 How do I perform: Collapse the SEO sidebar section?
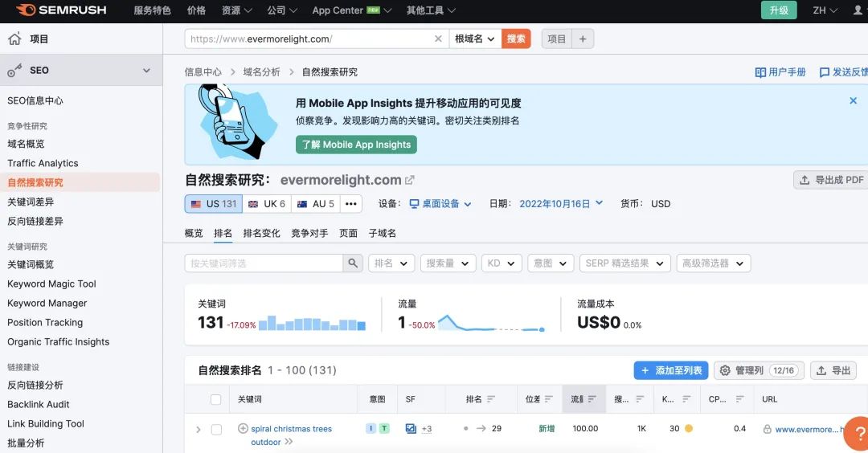(146, 70)
